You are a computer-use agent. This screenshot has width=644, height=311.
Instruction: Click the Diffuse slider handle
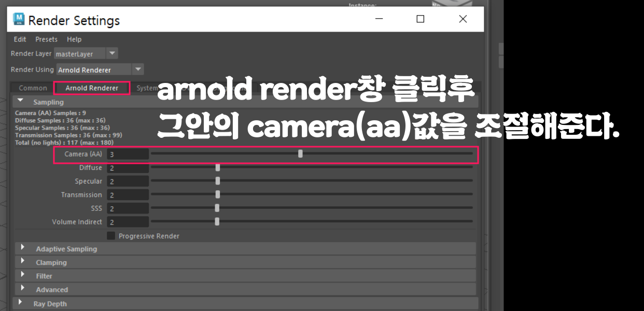pos(218,167)
